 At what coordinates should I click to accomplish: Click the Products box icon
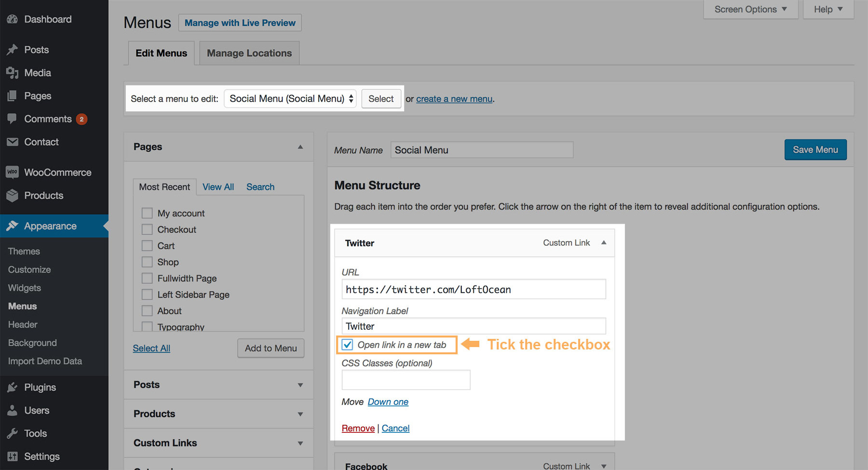click(12, 195)
